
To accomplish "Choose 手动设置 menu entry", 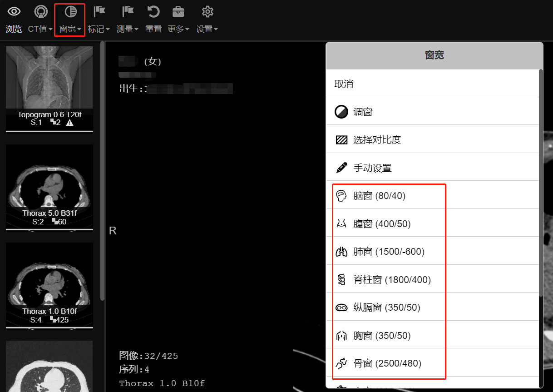I will click(x=432, y=168).
